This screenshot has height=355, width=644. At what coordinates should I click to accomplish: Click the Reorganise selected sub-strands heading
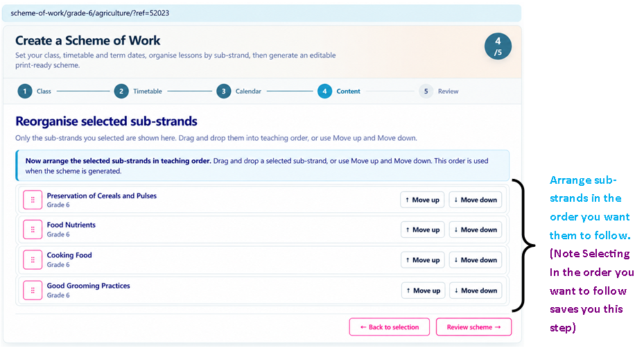pos(106,121)
